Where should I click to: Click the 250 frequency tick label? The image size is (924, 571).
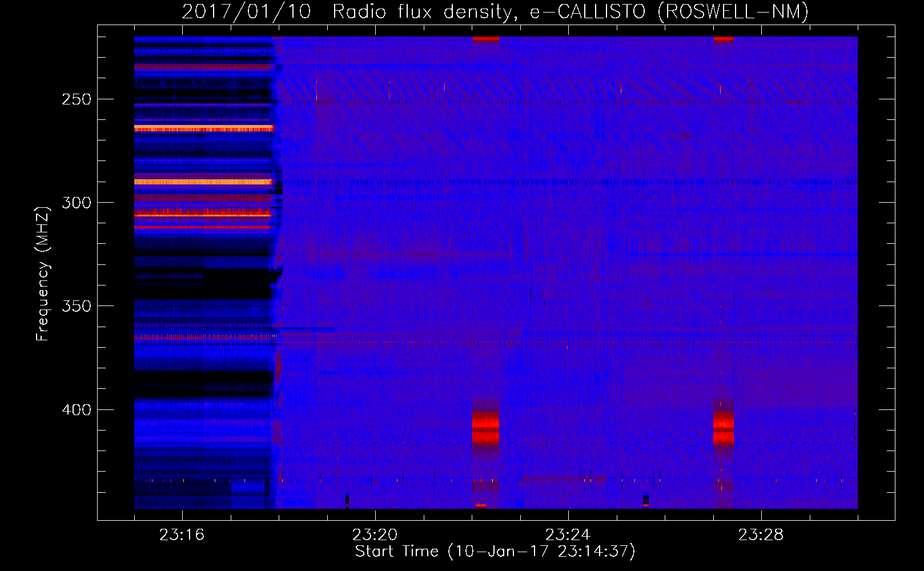(77, 99)
